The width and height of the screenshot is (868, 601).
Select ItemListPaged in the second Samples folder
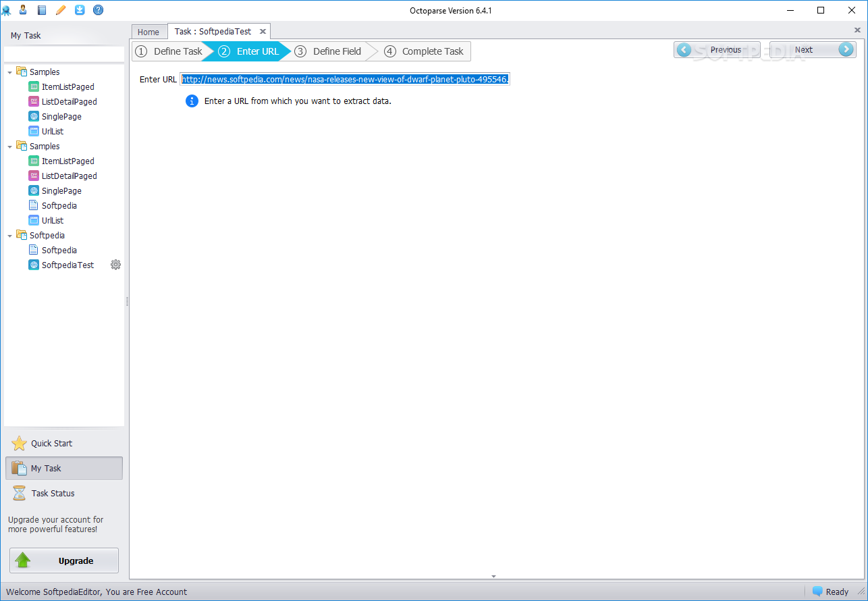68,161
